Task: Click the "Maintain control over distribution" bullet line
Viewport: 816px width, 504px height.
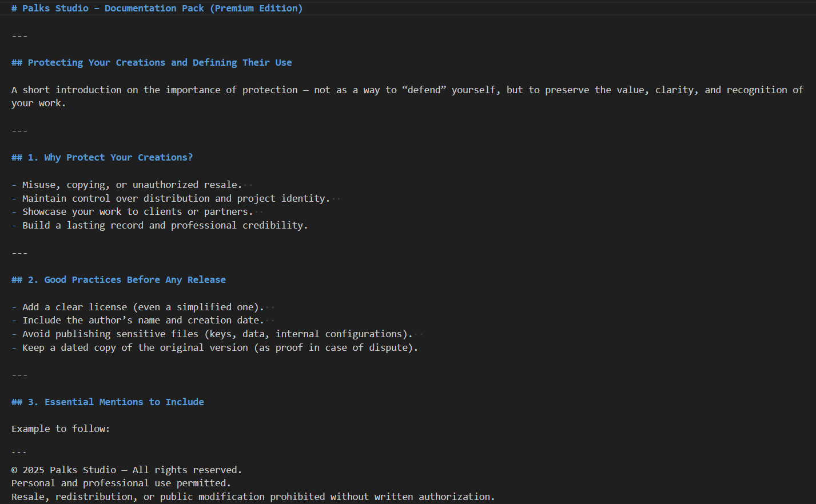Action: tap(176, 199)
